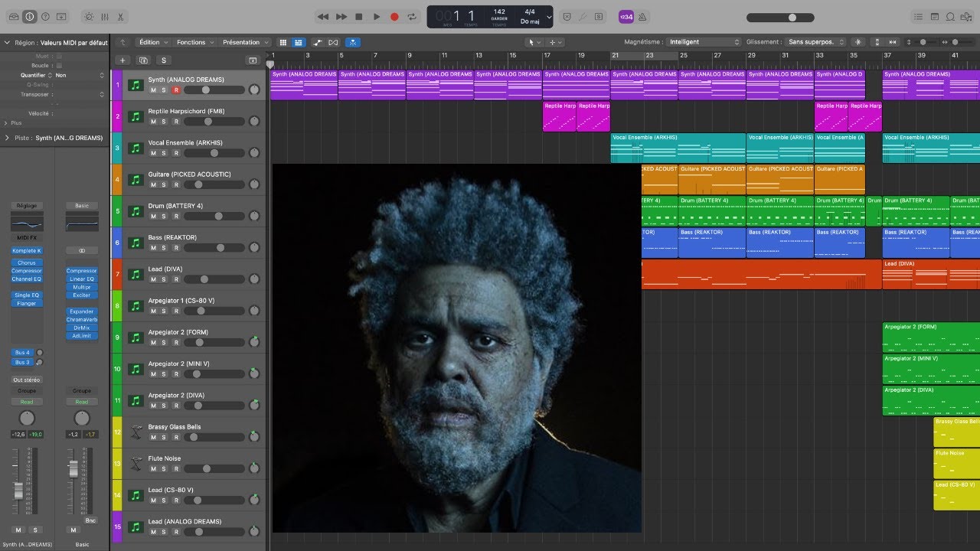This screenshot has height=551, width=980.
Task: Open Smart Controls dial icon
Action: 88,16
